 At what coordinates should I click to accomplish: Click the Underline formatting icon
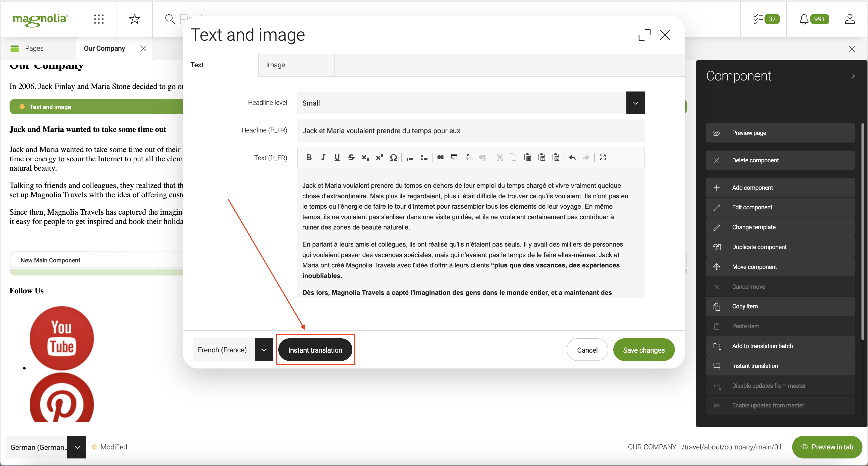[336, 157]
